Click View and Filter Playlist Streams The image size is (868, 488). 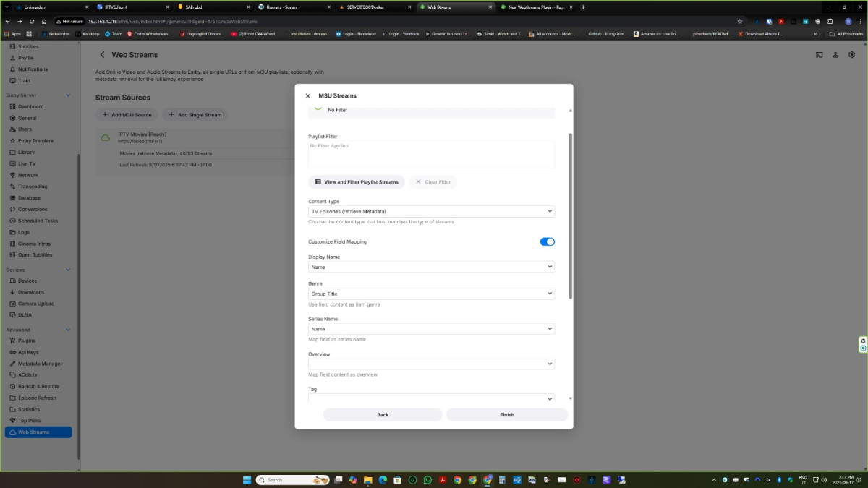click(x=356, y=181)
